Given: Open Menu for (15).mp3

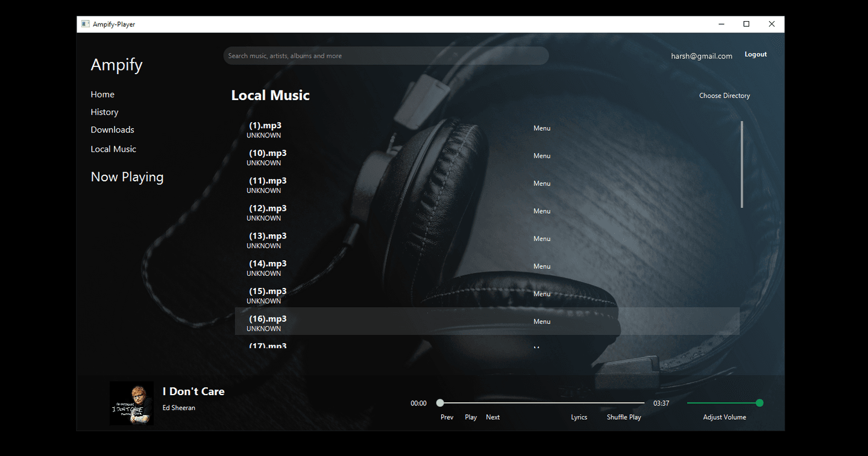Looking at the screenshot, I should 542,294.
